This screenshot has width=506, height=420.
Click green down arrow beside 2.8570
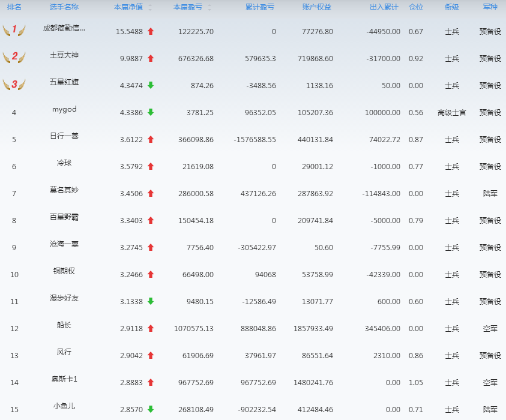(151, 409)
